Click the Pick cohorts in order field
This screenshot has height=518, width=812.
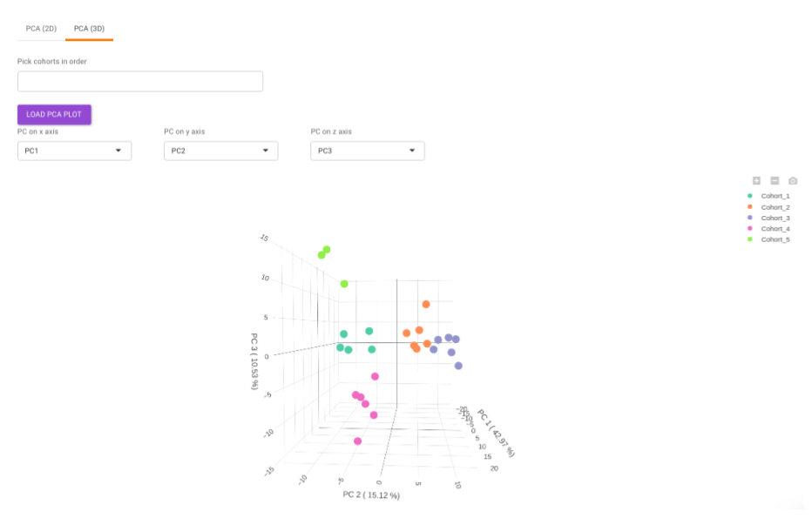(141, 82)
